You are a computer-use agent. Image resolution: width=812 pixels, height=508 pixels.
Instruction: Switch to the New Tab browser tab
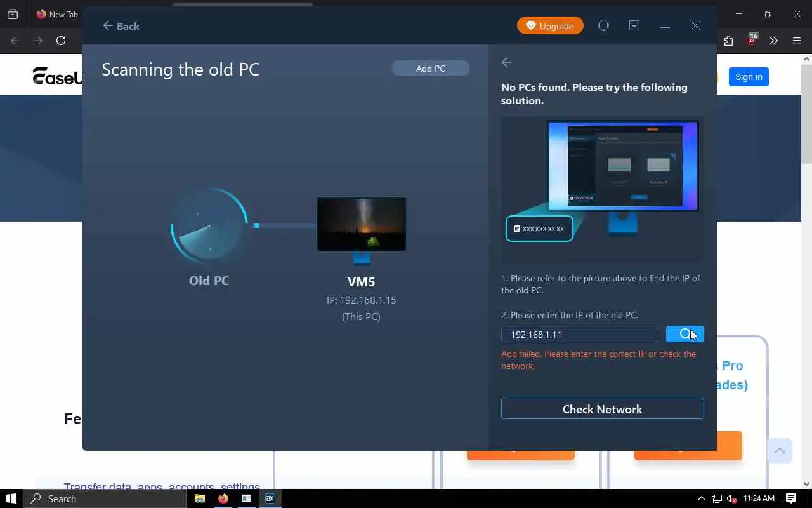coord(57,14)
